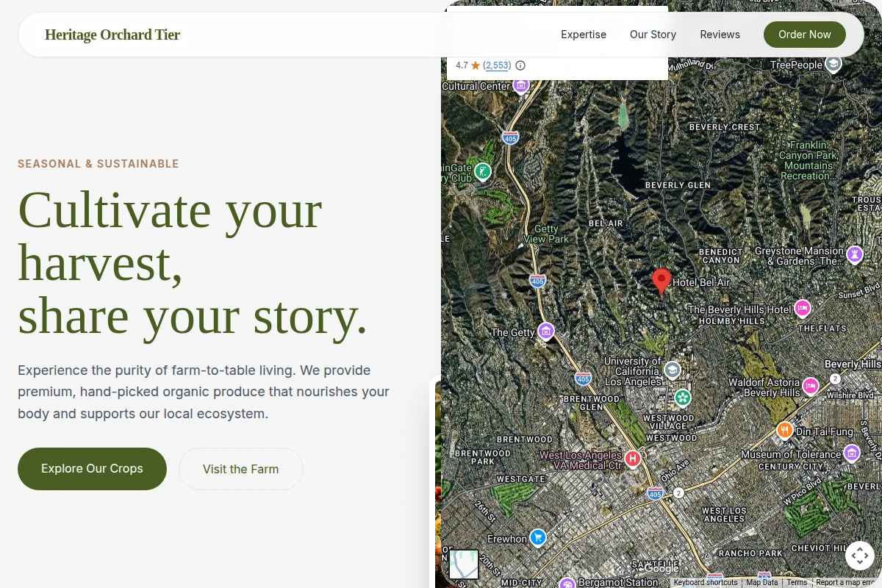Select the University of California Los Angeles marker

672,370
